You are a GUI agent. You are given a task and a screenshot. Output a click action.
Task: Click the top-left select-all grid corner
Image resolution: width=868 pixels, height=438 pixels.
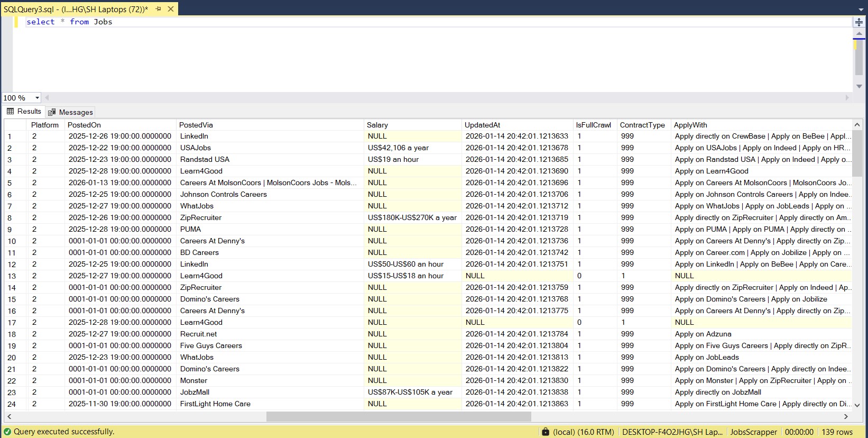point(15,125)
